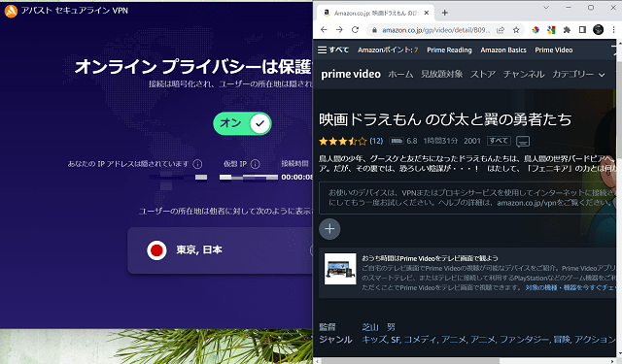Open Amazon Basics in nav bar
Image resolution: width=622 pixels, height=364 pixels.
[503, 50]
